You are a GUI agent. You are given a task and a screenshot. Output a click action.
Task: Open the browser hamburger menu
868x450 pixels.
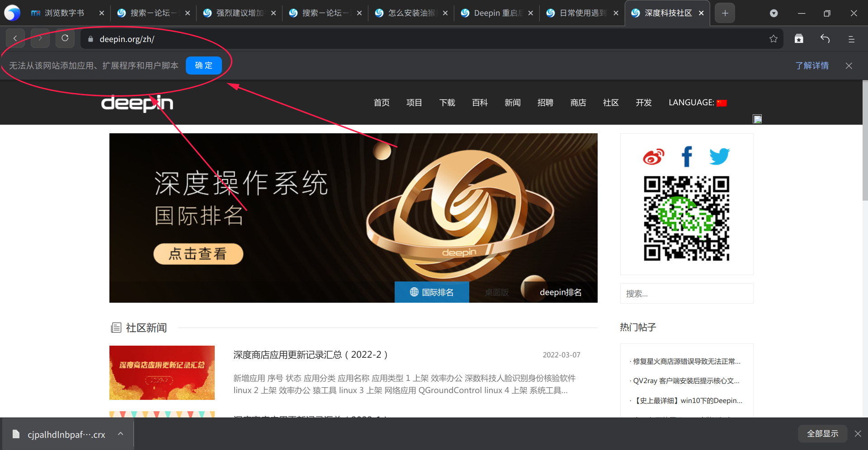coord(851,39)
